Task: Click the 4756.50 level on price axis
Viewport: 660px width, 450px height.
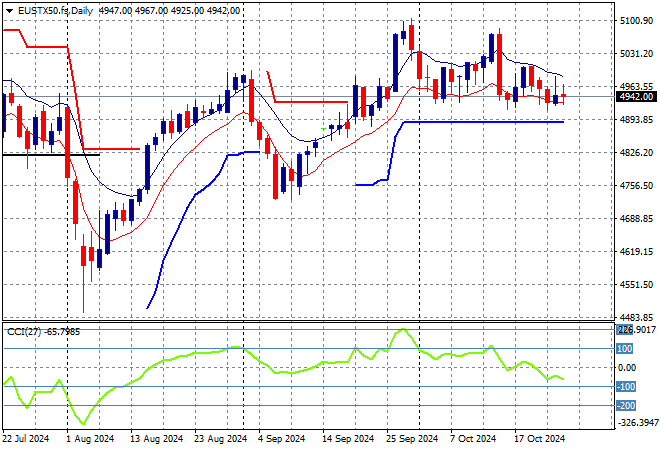Action: [x=635, y=185]
